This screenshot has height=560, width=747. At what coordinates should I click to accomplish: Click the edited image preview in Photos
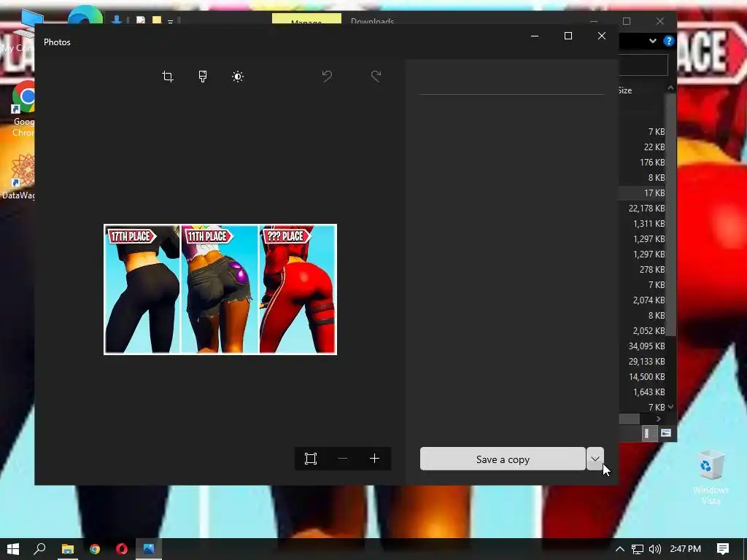tap(220, 289)
